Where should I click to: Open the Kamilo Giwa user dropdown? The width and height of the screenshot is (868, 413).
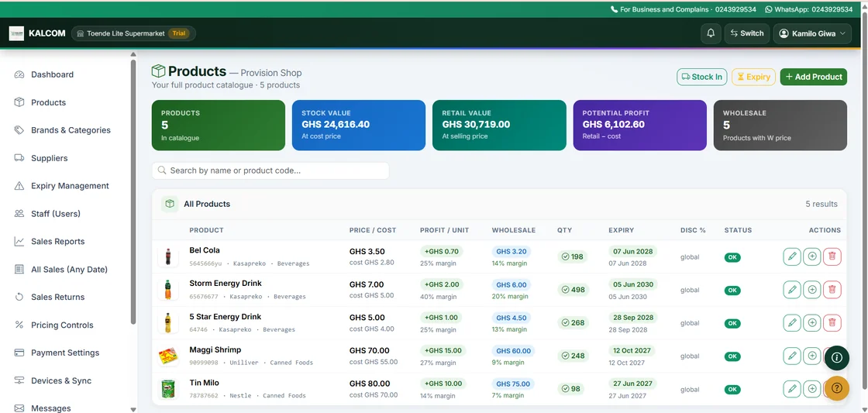click(x=812, y=33)
